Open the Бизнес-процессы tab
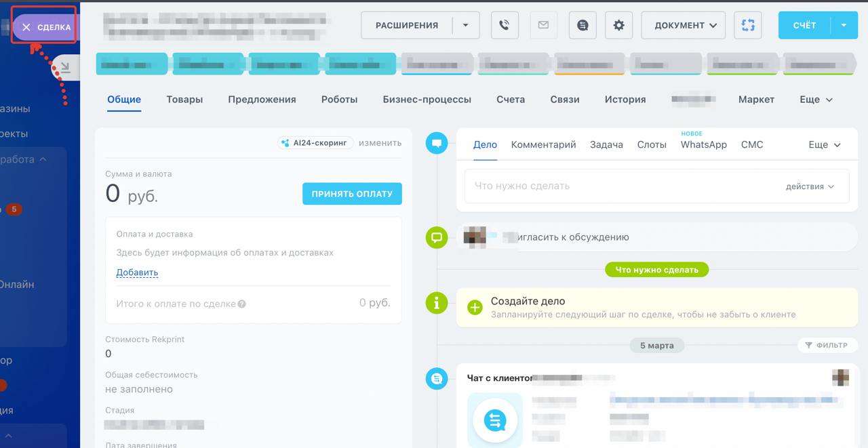This screenshot has height=448, width=868. (427, 99)
